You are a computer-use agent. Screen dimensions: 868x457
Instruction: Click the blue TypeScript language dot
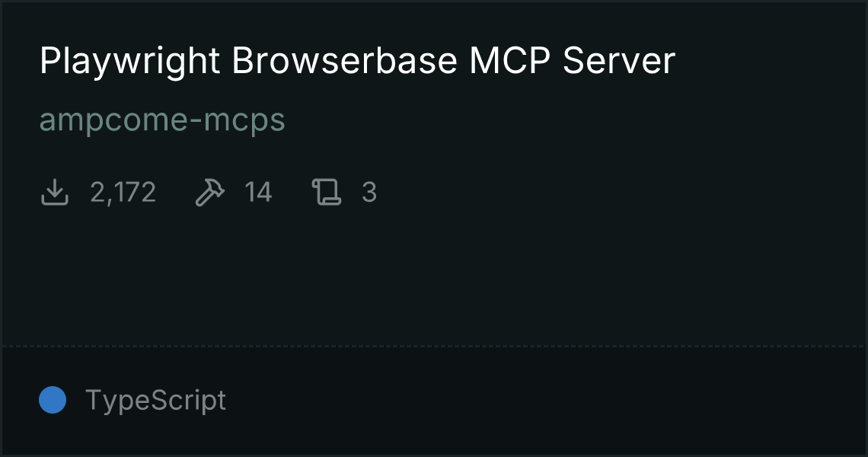click(53, 400)
